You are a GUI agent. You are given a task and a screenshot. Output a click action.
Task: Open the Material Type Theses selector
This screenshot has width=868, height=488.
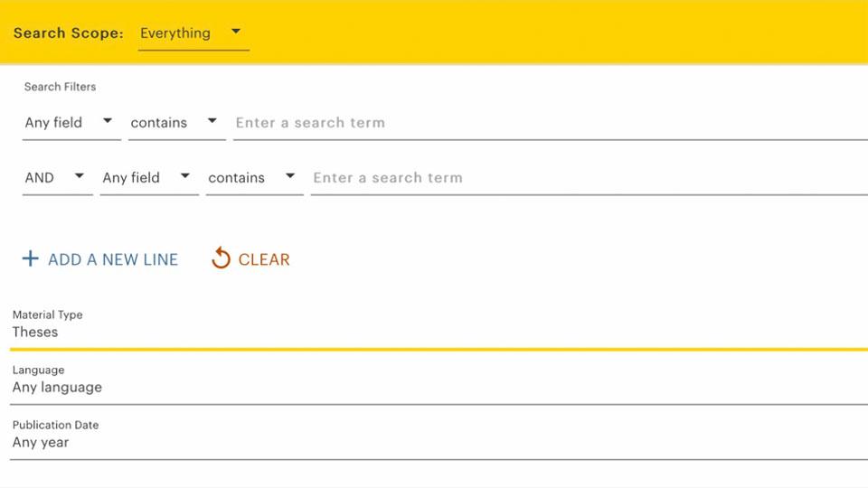point(434,332)
